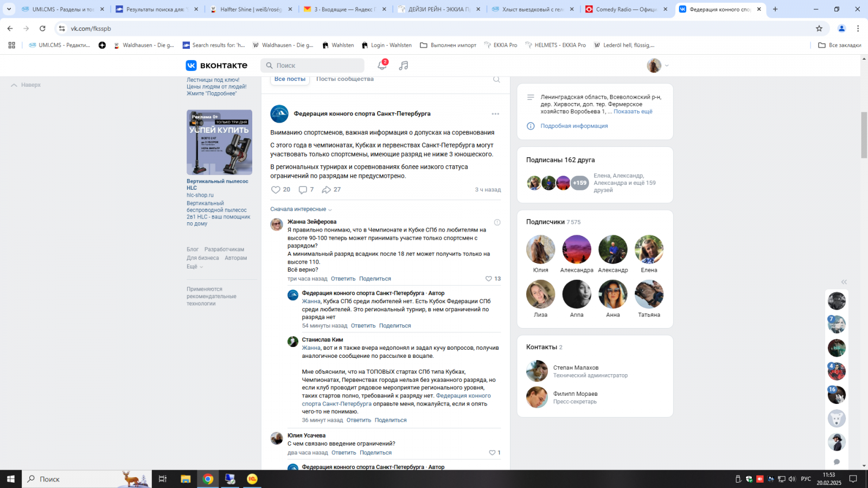
Task: Collapse the chat sidebar with double-arrow icon
Action: [844, 282]
